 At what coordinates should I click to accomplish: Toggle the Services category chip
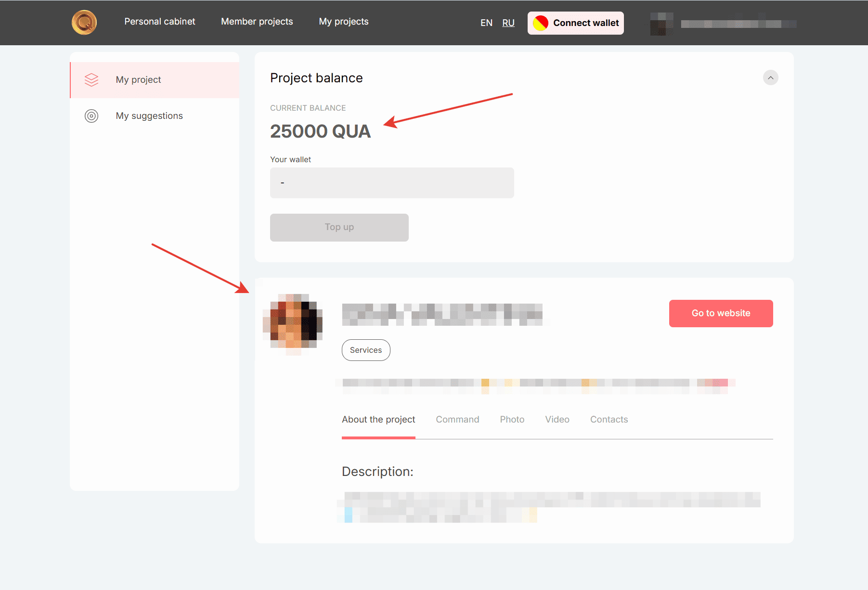point(366,350)
